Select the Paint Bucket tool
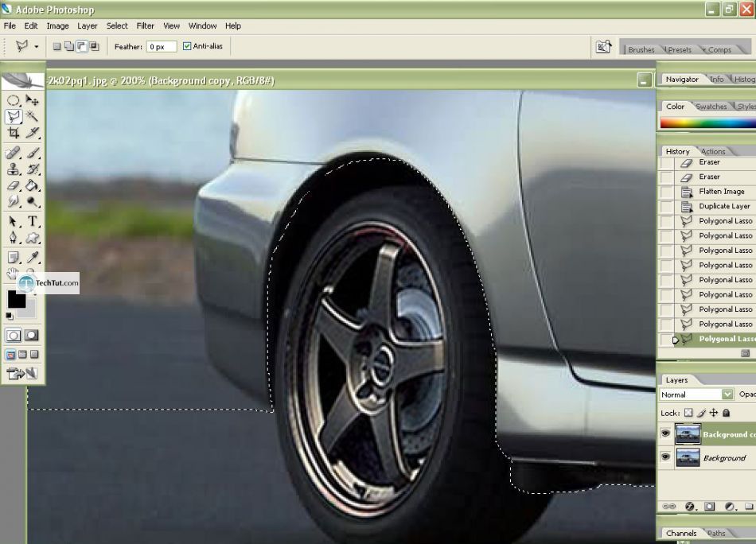 [32, 185]
